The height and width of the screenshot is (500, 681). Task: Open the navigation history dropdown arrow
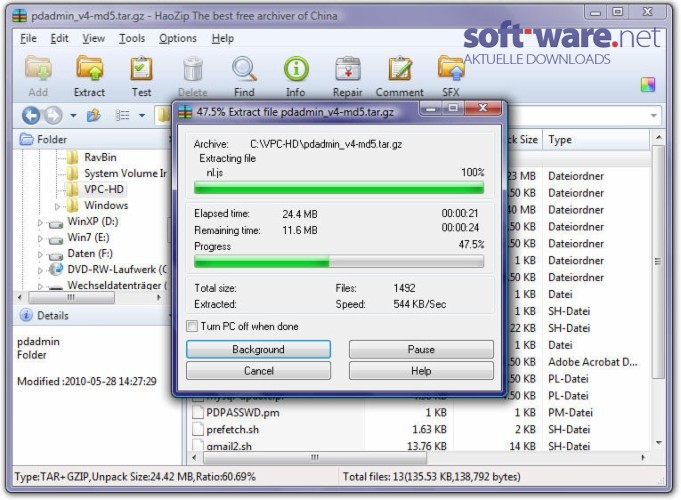click(x=73, y=116)
